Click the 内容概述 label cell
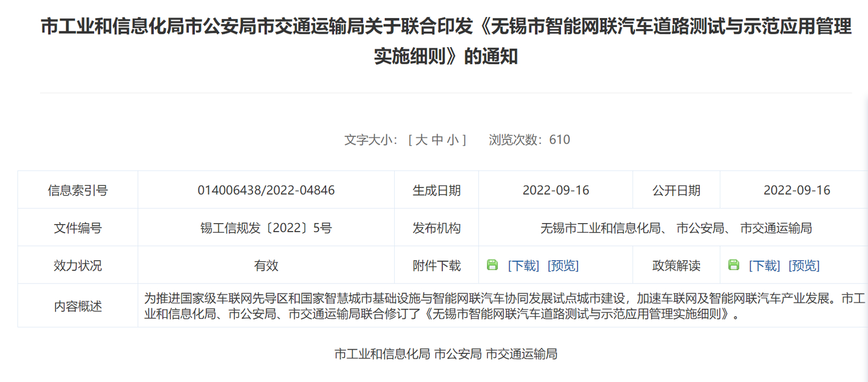Viewport: 868px width, 382px height. 78,306
